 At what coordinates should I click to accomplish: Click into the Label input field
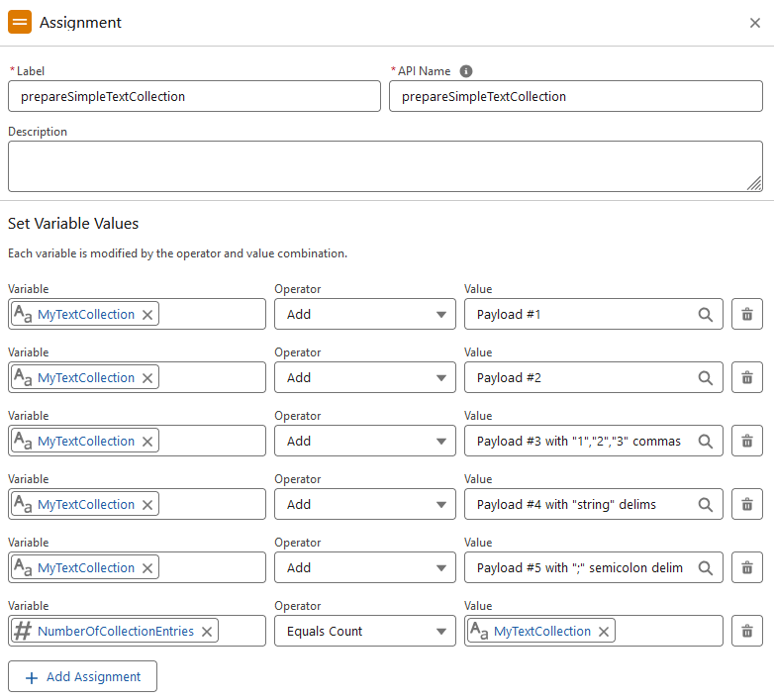(x=194, y=96)
